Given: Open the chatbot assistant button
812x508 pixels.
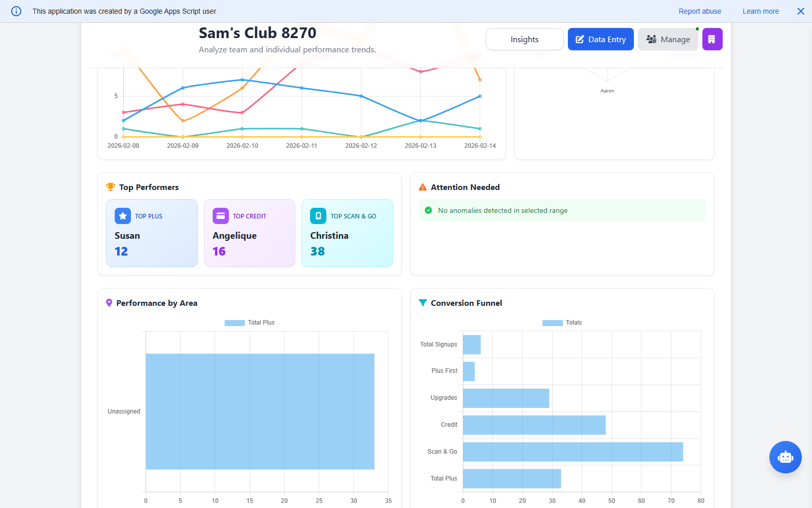Looking at the screenshot, I should point(785,457).
